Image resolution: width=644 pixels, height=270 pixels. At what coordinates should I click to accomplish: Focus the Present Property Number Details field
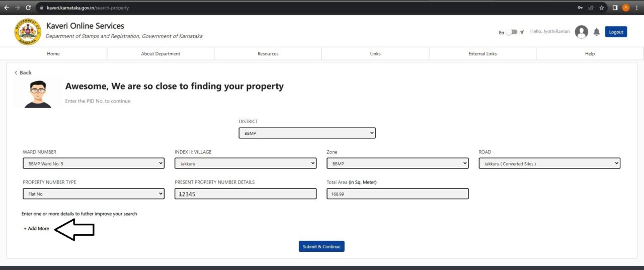click(x=246, y=194)
